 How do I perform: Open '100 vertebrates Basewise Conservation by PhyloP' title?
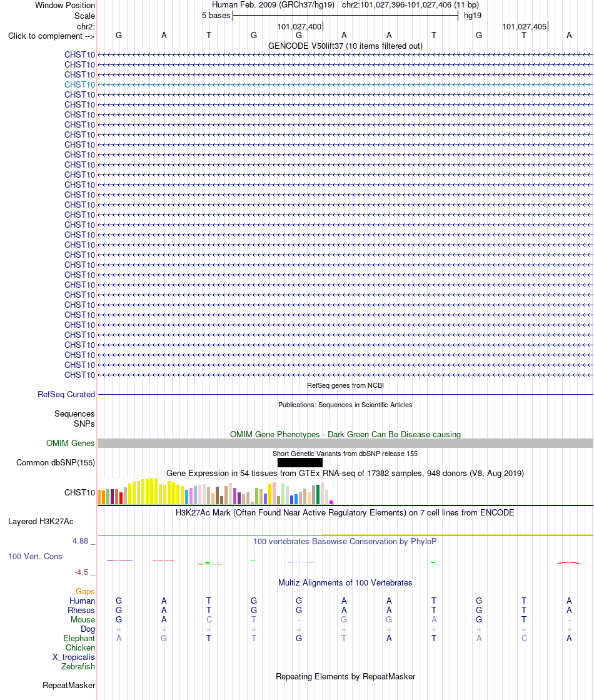[x=345, y=542]
